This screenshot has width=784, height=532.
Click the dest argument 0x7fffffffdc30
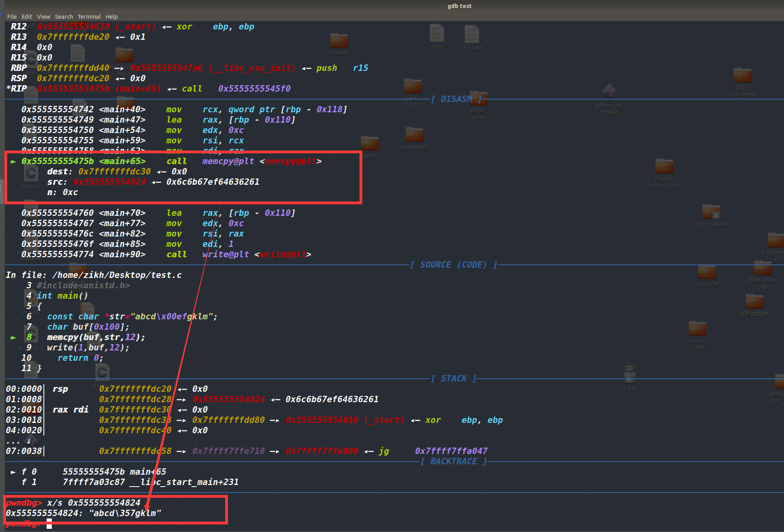point(114,171)
